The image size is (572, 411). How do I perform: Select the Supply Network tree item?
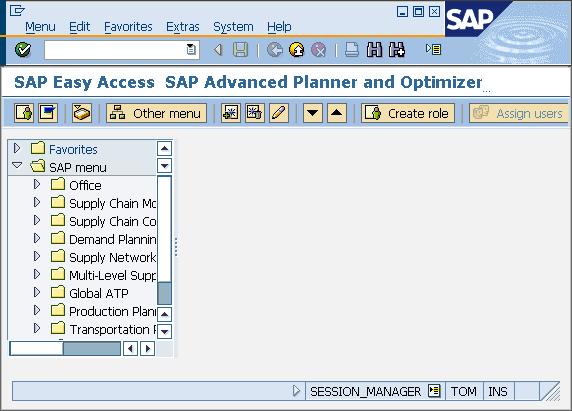coord(112,257)
